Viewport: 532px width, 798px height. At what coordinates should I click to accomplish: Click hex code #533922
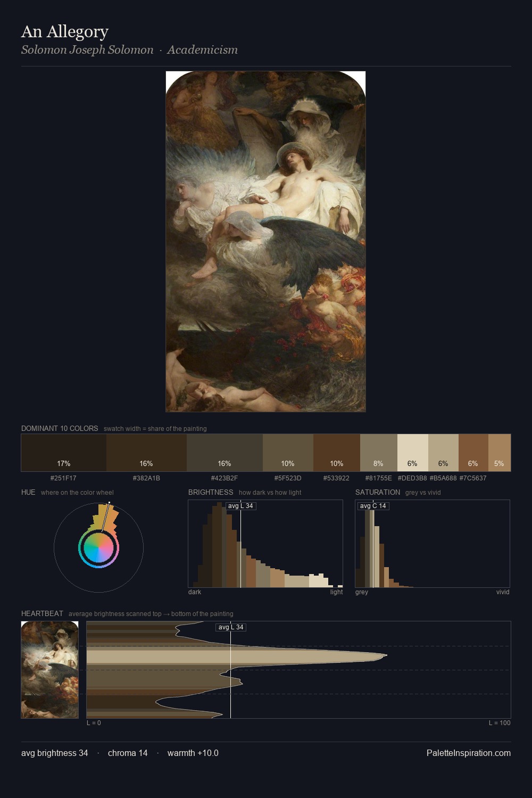click(337, 478)
